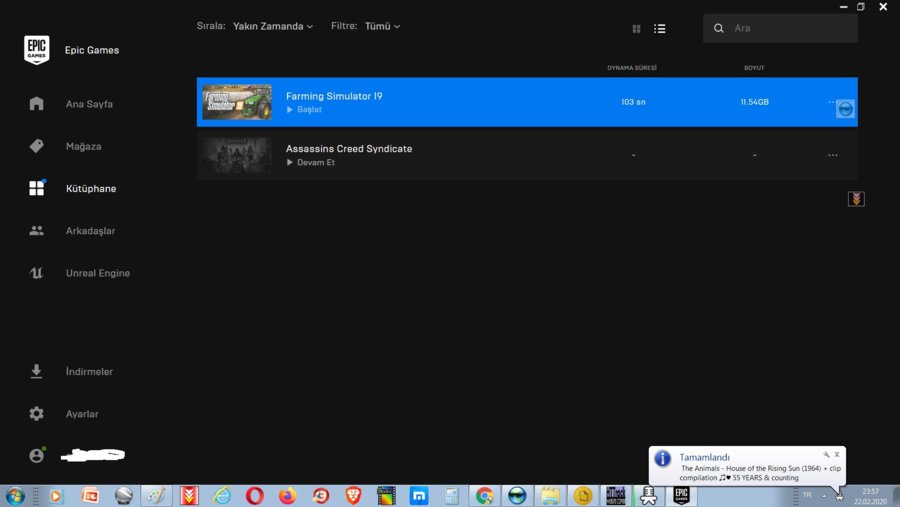Click the Epic Games logo
Viewport: 900px width, 507px height.
37,50
